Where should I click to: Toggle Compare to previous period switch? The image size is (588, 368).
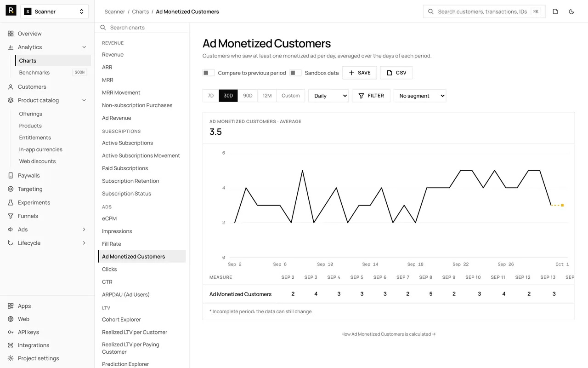click(x=209, y=73)
